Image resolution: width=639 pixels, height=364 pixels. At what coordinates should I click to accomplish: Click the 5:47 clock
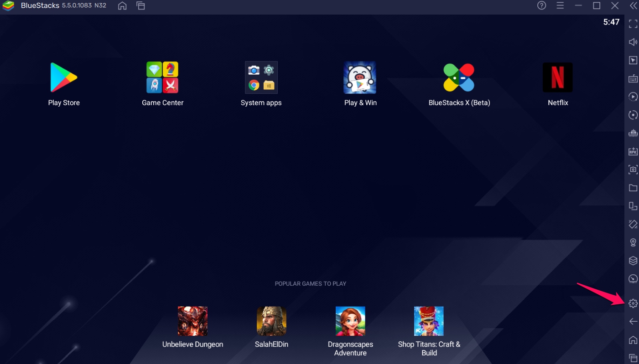(x=611, y=22)
